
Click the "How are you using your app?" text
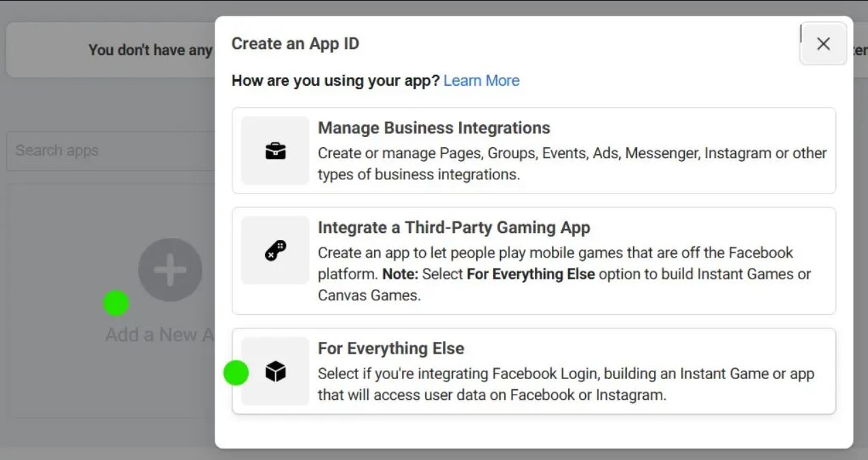coord(336,80)
